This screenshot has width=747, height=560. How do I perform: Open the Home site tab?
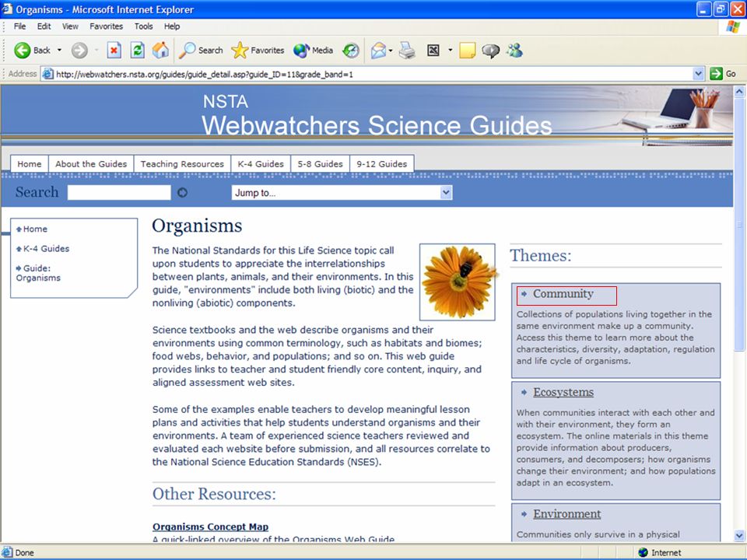point(30,164)
